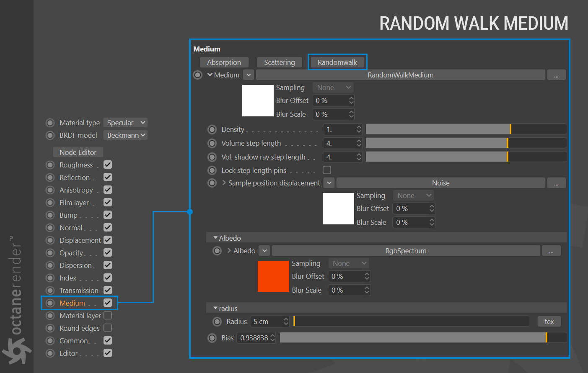
Task: Click the animation dot beside Density
Action: [x=212, y=129]
